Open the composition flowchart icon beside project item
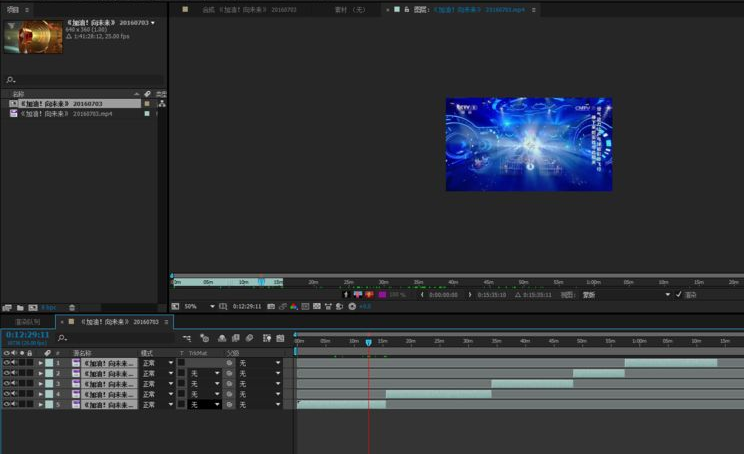This screenshot has height=454, width=744. point(161,103)
